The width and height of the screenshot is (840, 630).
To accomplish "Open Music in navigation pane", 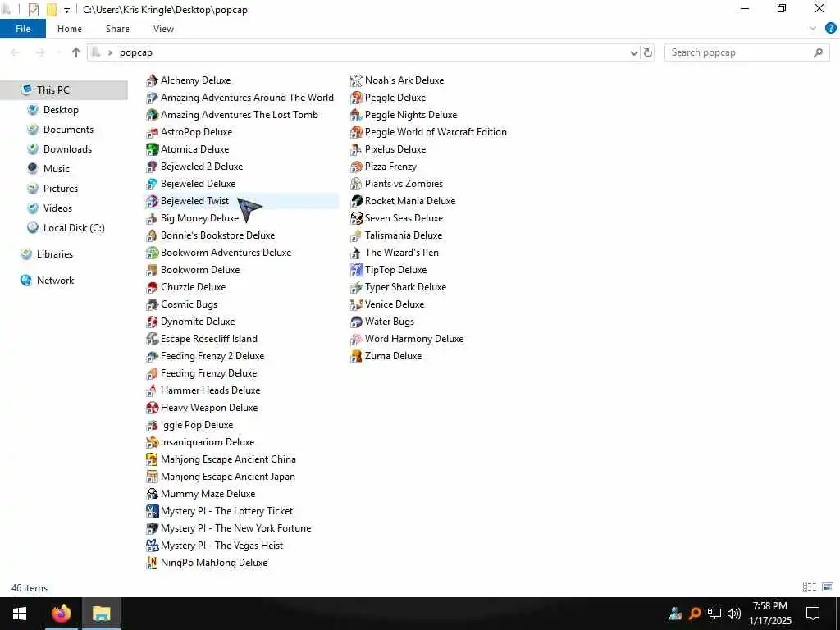I will [57, 169].
